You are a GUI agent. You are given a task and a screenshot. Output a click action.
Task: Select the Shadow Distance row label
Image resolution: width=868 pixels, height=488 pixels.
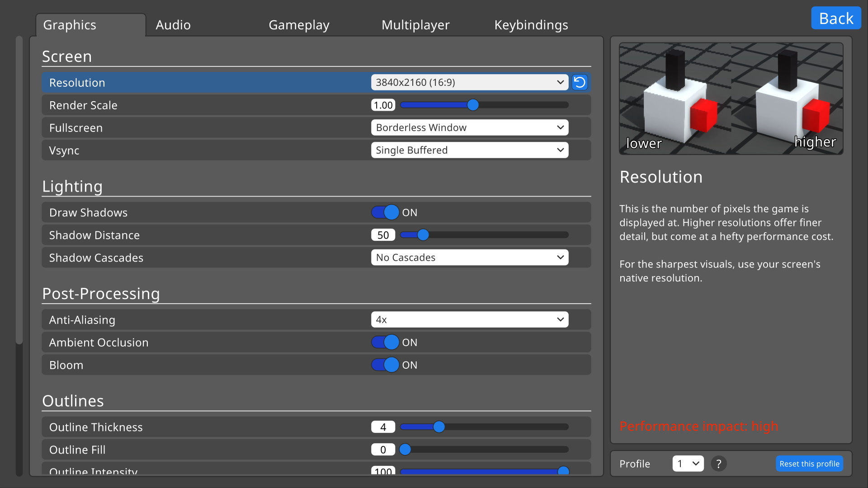[94, 235]
